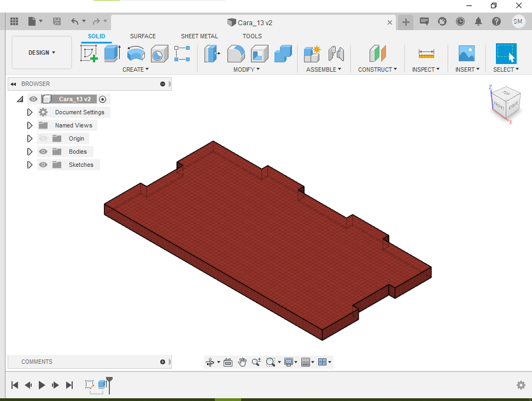The image size is (532, 401).
Task: Open the MODIFY dropdown menu
Action: pos(247,69)
